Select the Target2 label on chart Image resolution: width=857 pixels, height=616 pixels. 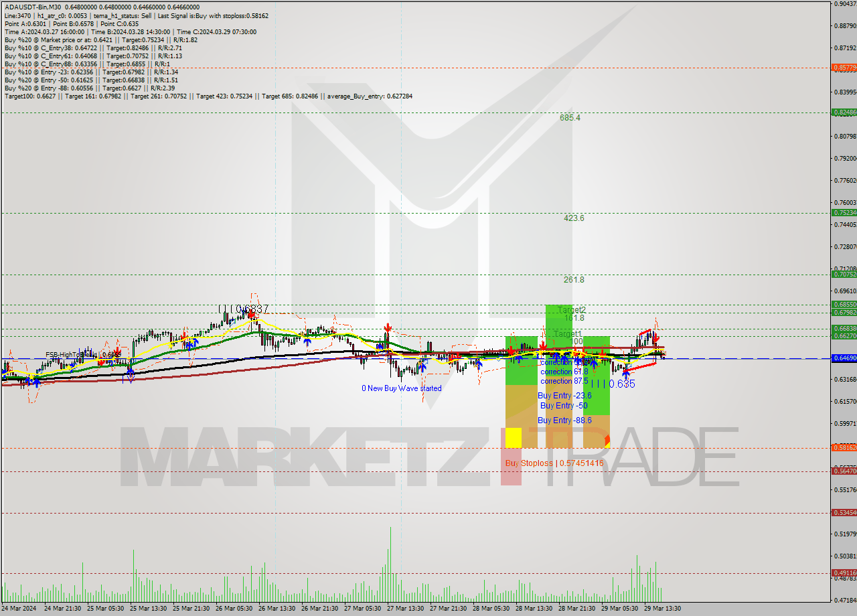tap(571, 310)
